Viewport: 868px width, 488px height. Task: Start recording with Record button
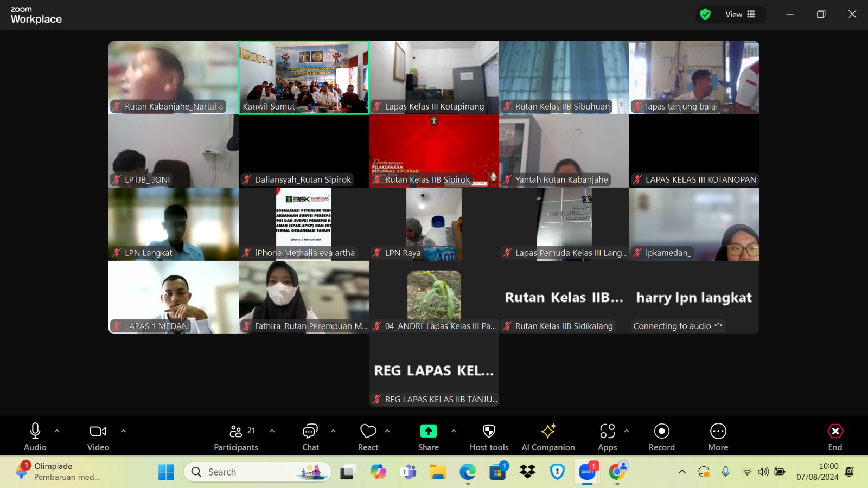click(x=661, y=431)
